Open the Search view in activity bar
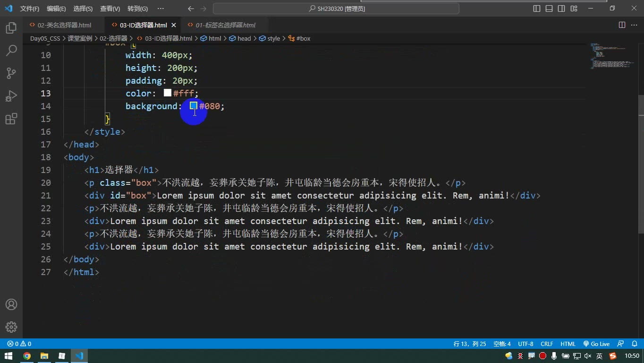644x363 pixels. pos(11,50)
